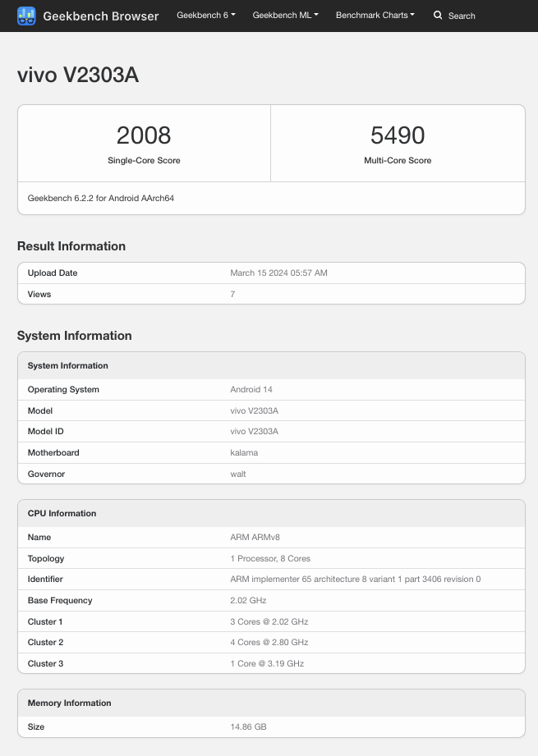Viewport: 538px width, 756px height.
Task: Select the kalama motherboard value
Action: coord(244,452)
